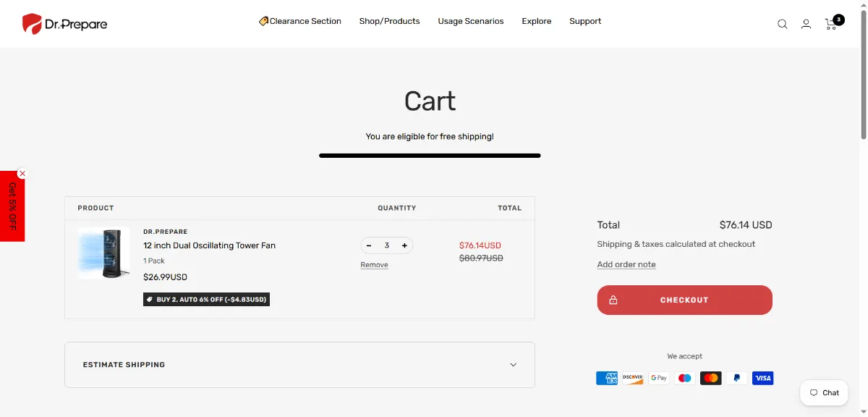Proceed with the Checkout button

[x=685, y=300]
